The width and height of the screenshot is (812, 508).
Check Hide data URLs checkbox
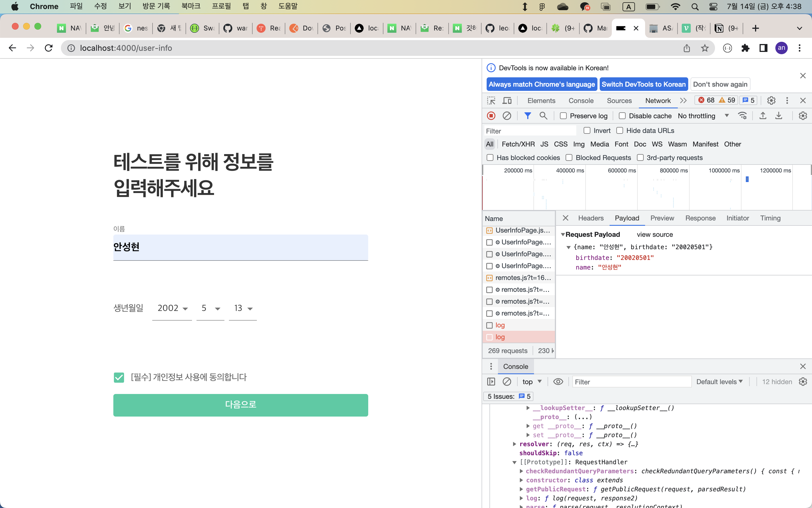619,130
